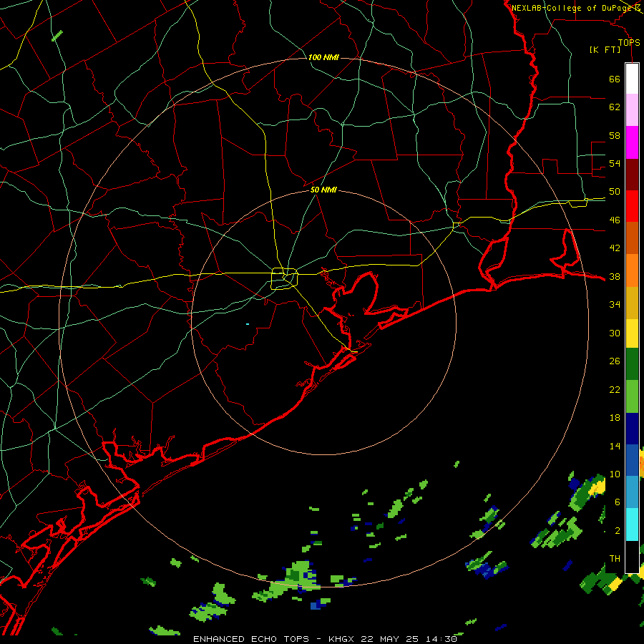Click legend value 22

click(x=615, y=389)
